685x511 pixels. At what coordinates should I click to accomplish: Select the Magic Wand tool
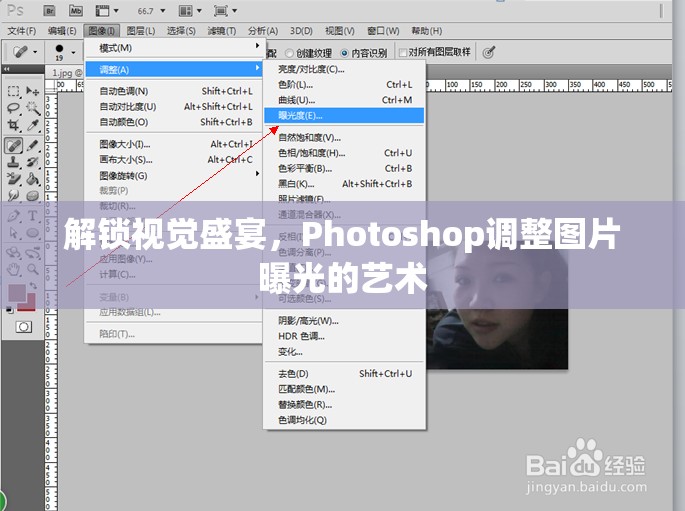33,108
